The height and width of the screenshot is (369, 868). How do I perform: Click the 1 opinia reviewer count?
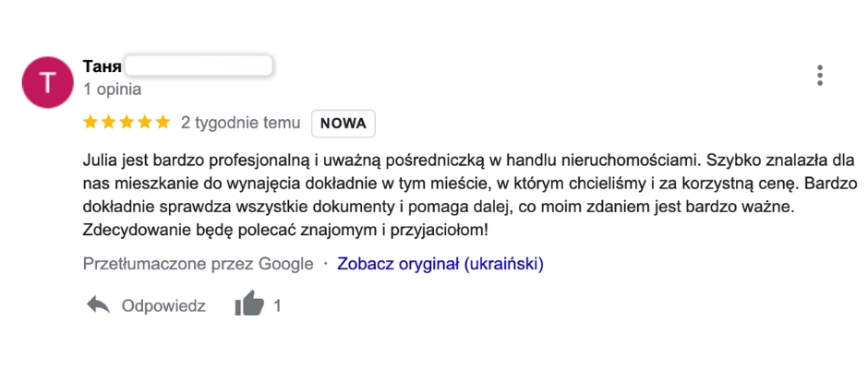[112, 89]
